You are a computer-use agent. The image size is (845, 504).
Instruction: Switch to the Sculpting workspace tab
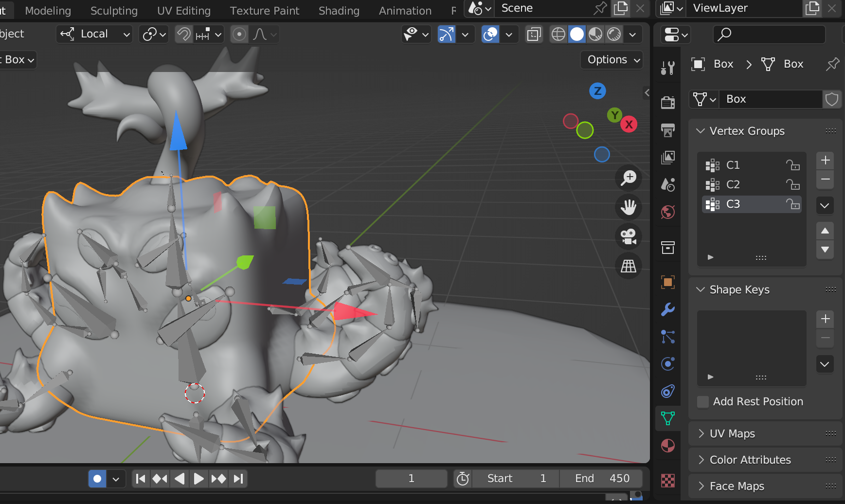pyautogui.click(x=114, y=11)
